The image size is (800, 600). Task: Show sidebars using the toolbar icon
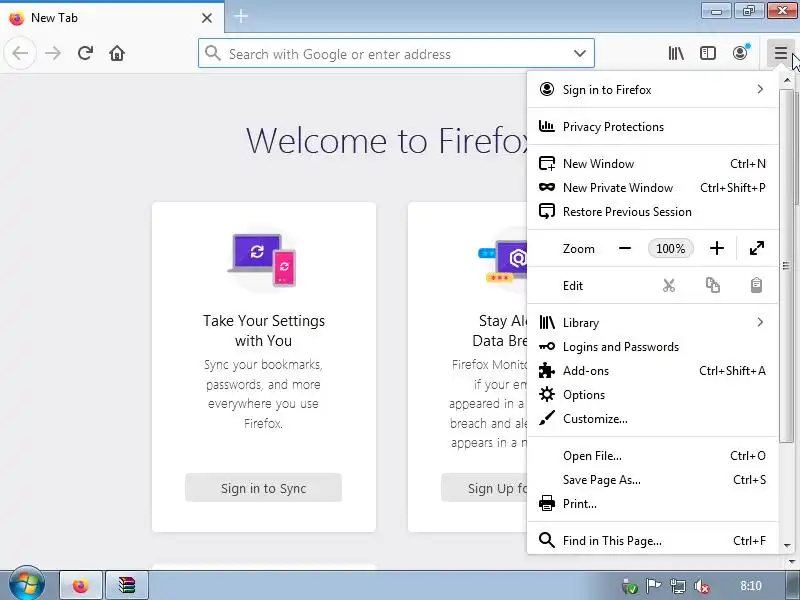pos(708,53)
